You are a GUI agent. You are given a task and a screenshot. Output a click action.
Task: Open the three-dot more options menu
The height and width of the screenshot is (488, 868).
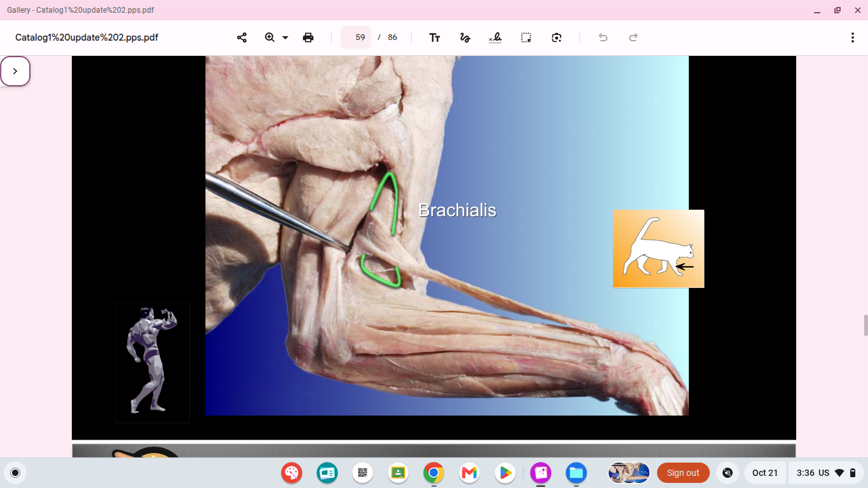(853, 37)
